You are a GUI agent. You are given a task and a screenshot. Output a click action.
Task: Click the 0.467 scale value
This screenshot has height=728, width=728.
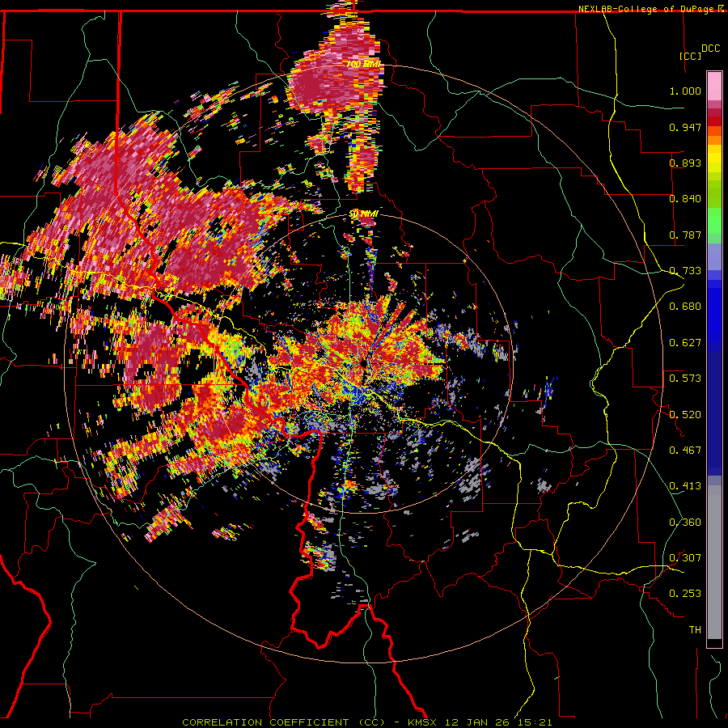tap(685, 451)
